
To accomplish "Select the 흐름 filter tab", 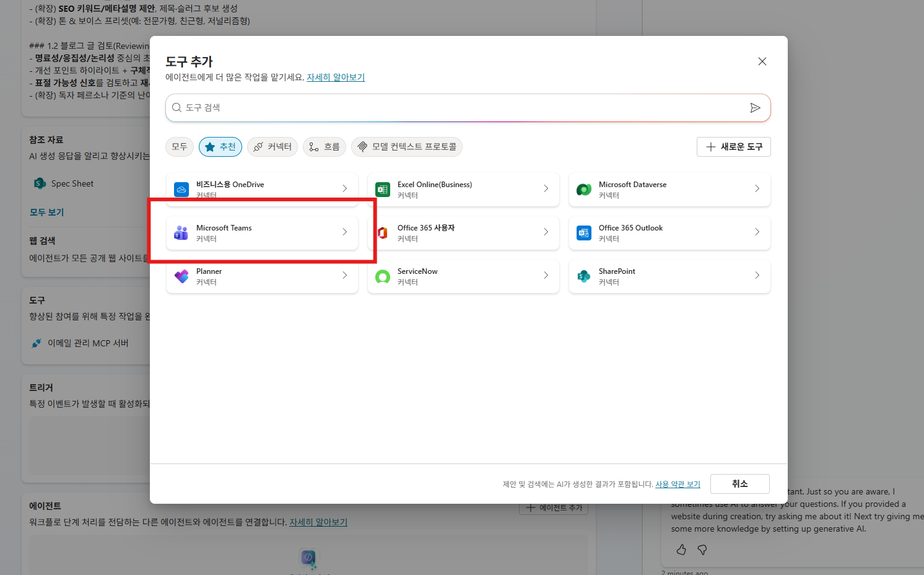I will click(325, 147).
